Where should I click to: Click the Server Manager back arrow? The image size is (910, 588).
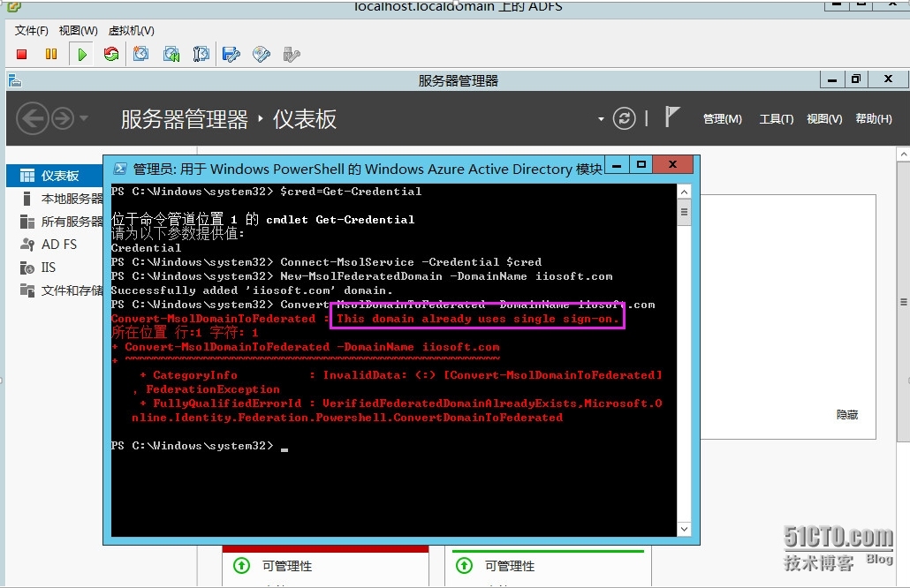(x=32, y=118)
